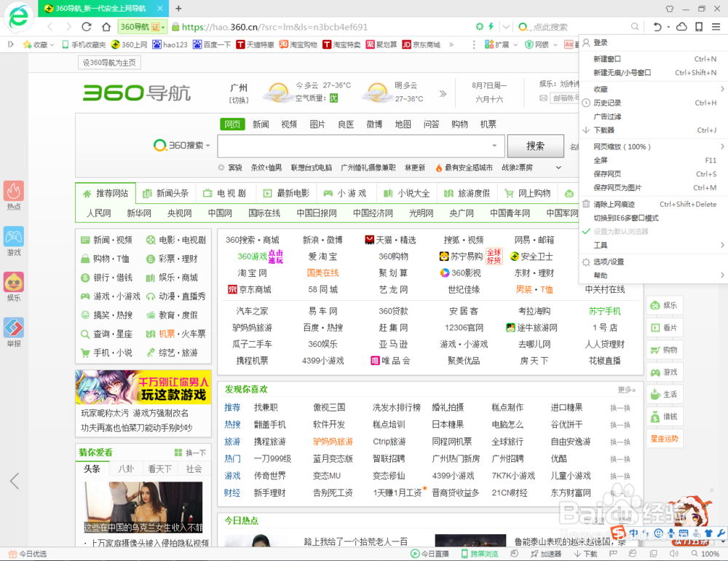Select 全屏 from the menu
Screen dimensions: 728x561
coord(653,160)
